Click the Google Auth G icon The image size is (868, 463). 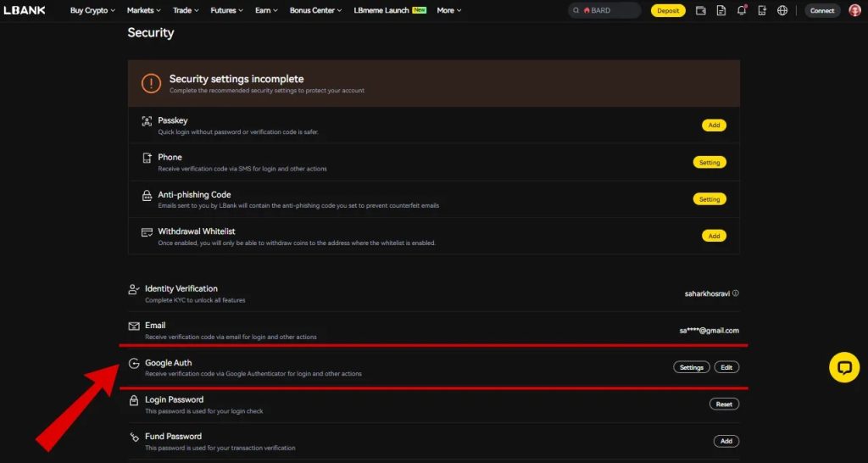click(133, 363)
